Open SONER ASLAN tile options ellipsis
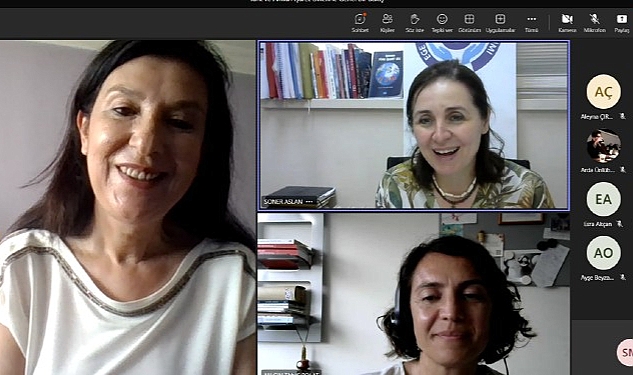The image size is (633, 375). (309, 201)
